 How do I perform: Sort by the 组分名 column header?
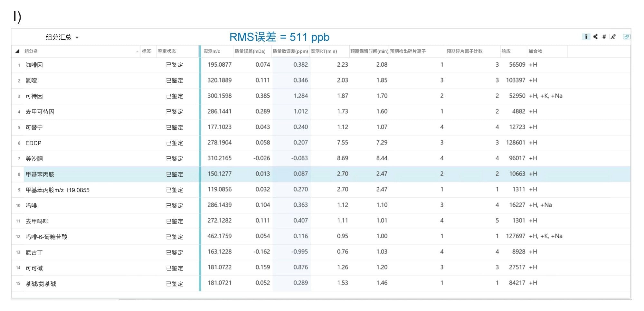click(81, 51)
